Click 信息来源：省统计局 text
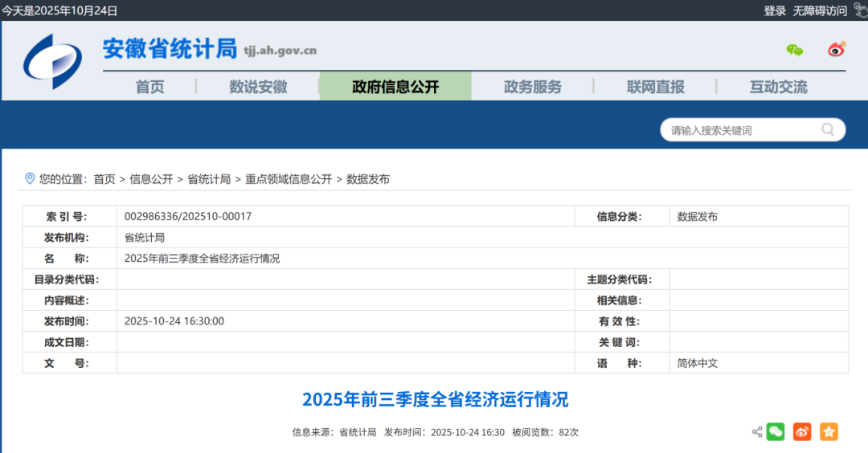 tap(334, 433)
